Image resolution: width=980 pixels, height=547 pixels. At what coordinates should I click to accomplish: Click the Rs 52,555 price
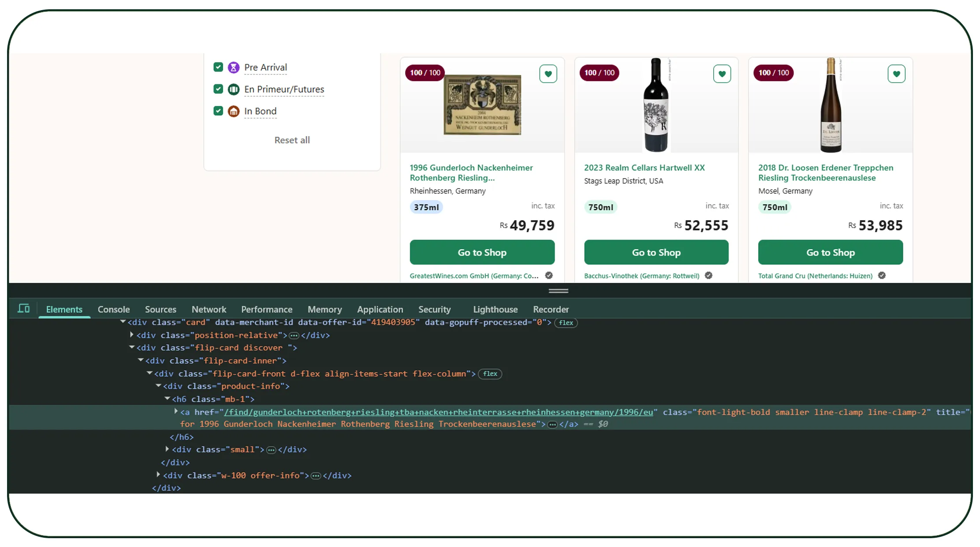[701, 225]
